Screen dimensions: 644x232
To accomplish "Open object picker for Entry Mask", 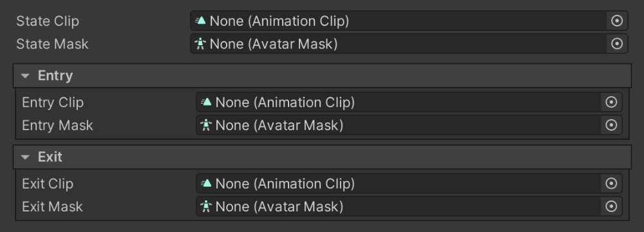I will point(611,125).
